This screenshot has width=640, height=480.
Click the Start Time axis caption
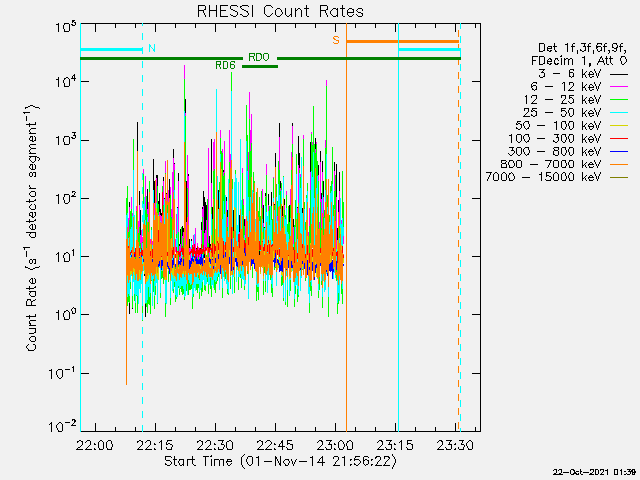pyautogui.click(x=280, y=462)
